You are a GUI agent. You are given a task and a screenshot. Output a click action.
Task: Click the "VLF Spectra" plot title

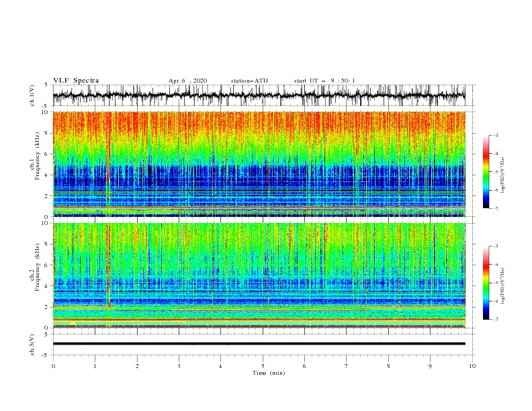pos(76,81)
